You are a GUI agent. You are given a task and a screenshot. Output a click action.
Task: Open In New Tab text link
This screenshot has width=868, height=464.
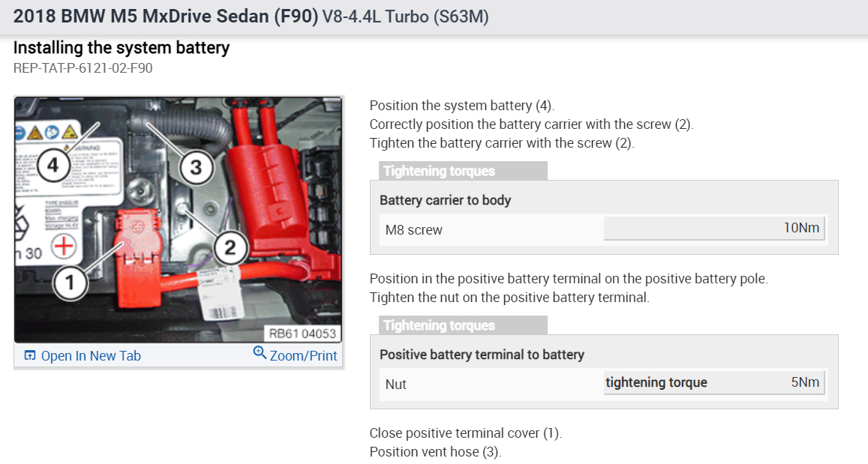point(91,356)
